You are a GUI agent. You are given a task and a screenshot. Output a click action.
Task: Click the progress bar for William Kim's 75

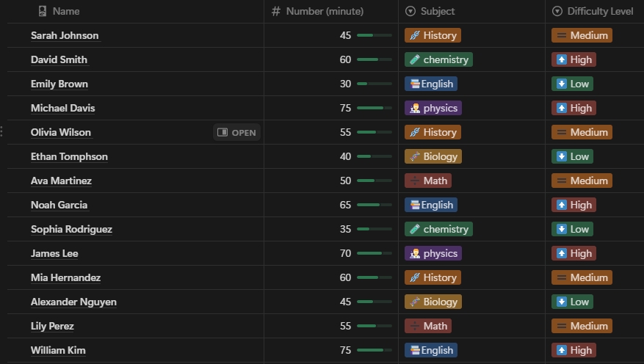coord(375,350)
